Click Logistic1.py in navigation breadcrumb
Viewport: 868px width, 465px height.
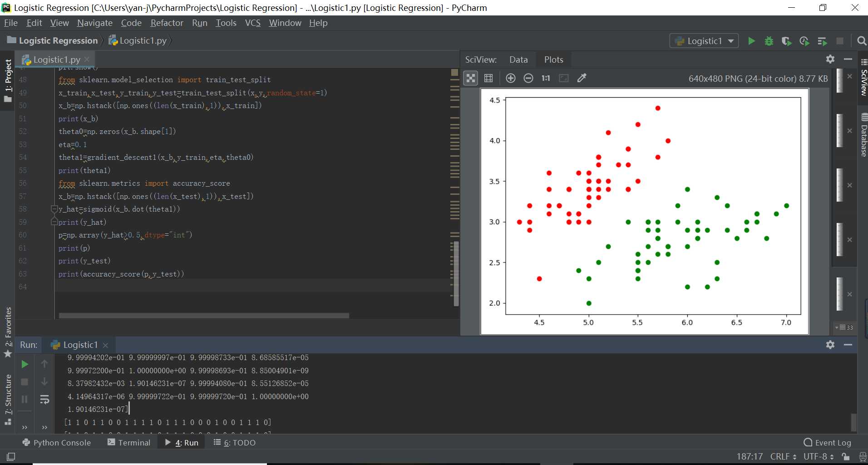[x=138, y=40]
